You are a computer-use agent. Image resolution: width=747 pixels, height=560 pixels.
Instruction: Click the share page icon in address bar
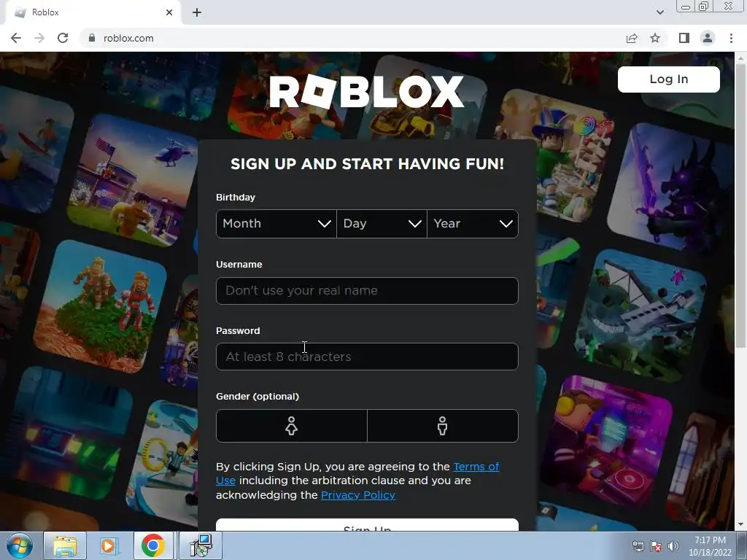pyautogui.click(x=632, y=38)
